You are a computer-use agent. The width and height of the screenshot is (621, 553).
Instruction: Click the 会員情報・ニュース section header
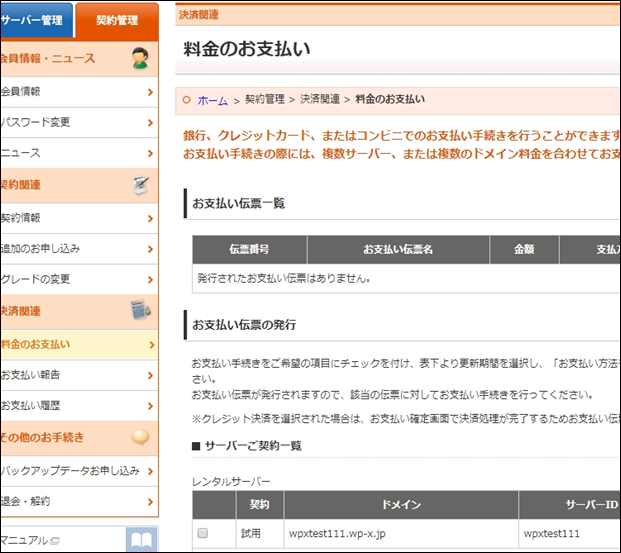79,59
